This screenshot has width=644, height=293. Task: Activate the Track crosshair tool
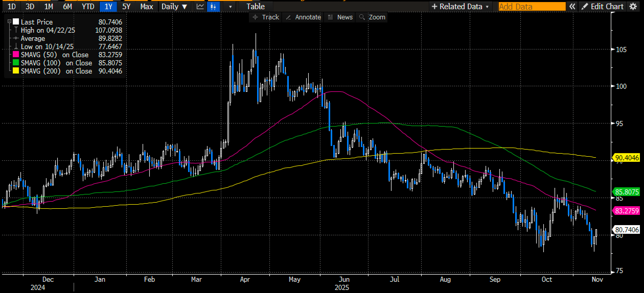[x=266, y=17]
